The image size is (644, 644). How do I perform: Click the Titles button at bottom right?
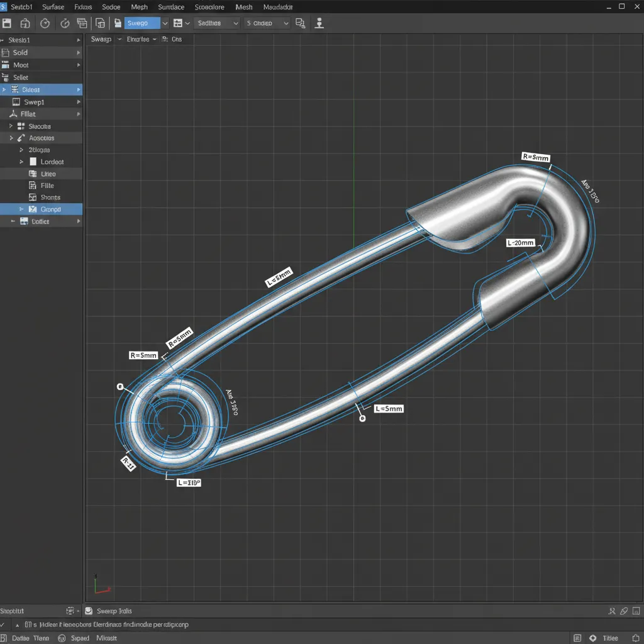tap(609, 637)
